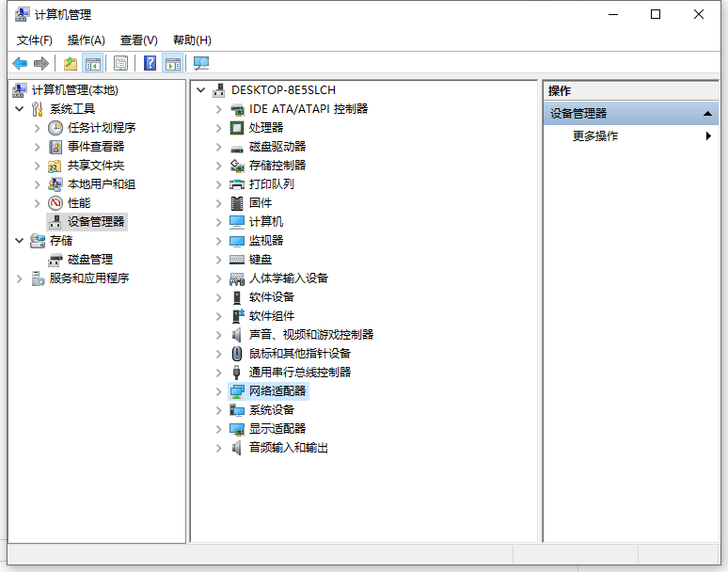Image resolution: width=728 pixels, height=572 pixels.
Task: Scan for hardware changes with monitor icon
Action: (201, 63)
